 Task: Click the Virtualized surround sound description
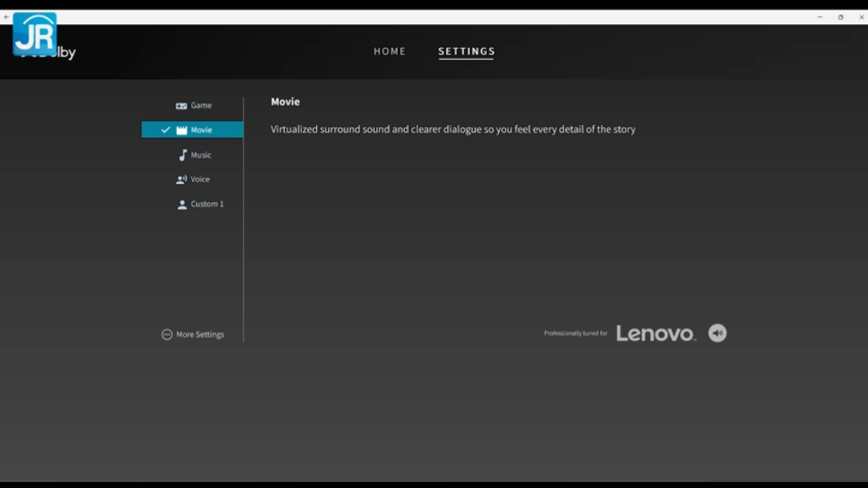tap(453, 129)
